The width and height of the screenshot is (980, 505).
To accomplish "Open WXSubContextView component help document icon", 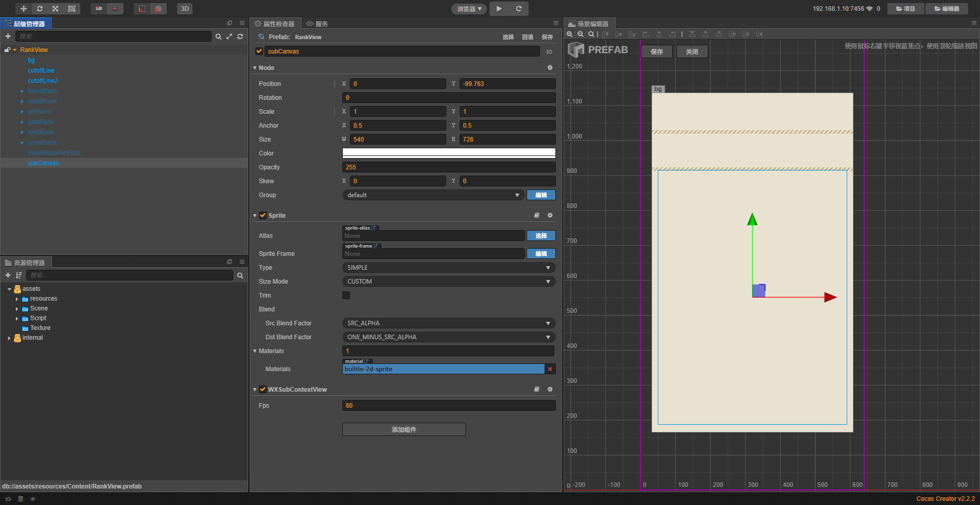I will click(x=536, y=390).
